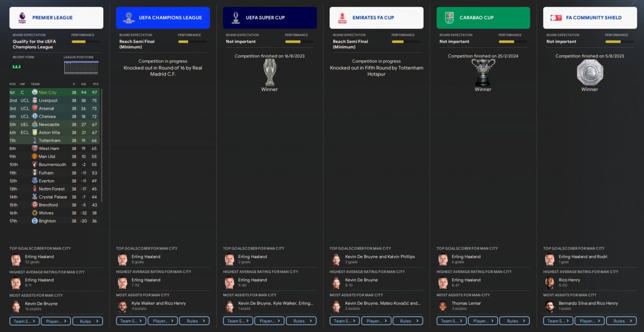Select the UEFA Super Cup header tab

click(270, 18)
